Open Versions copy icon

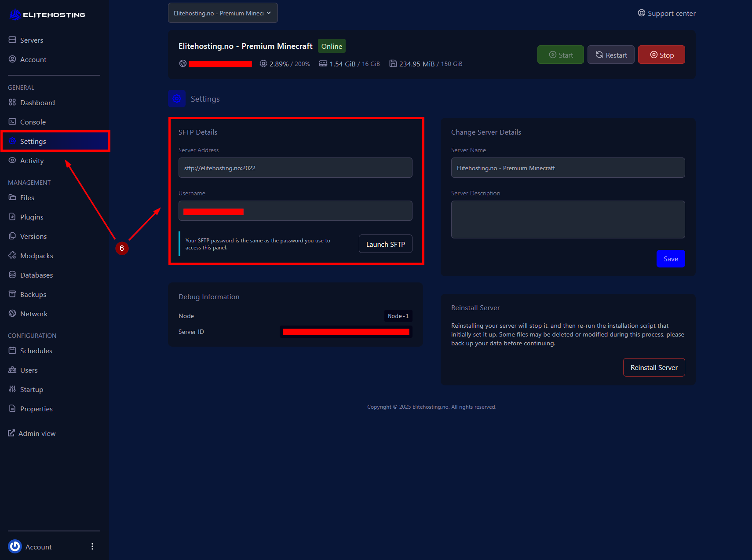click(12, 236)
